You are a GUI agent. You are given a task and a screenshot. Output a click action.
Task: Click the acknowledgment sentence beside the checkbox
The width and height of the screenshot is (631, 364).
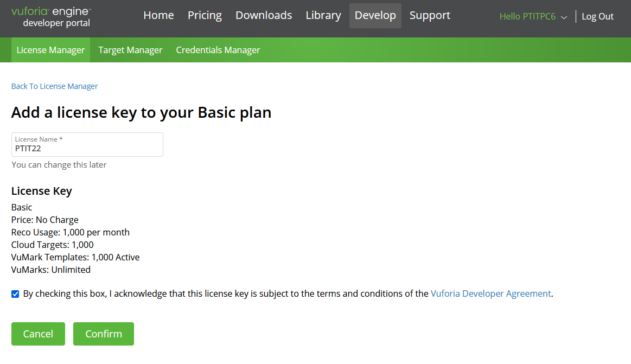click(225, 293)
